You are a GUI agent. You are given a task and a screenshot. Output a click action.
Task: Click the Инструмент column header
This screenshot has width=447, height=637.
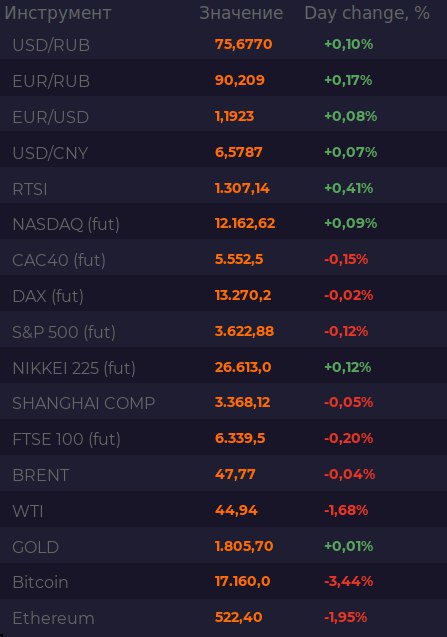58,13
